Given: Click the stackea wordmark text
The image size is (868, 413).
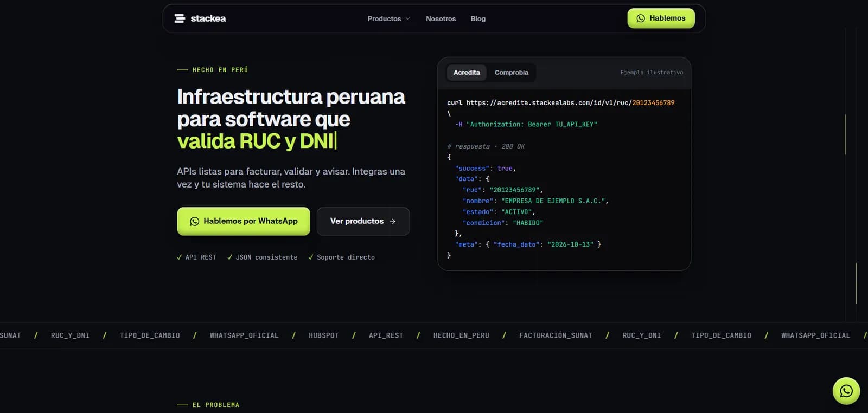Looking at the screenshot, I should click(208, 18).
